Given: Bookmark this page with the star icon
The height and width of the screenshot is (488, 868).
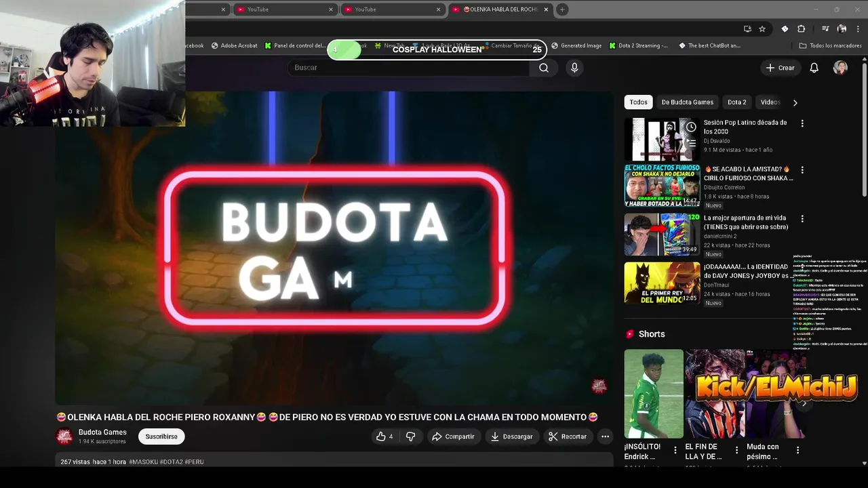Looking at the screenshot, I should point(762,29).
